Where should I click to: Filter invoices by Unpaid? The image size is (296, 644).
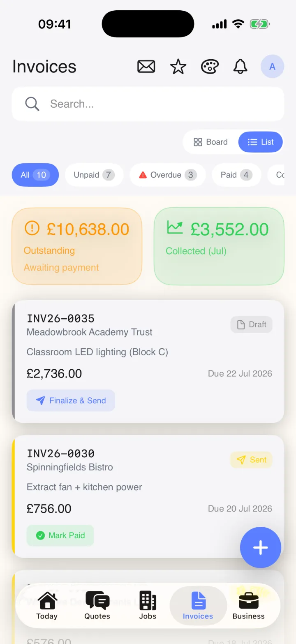coord(94,175)
